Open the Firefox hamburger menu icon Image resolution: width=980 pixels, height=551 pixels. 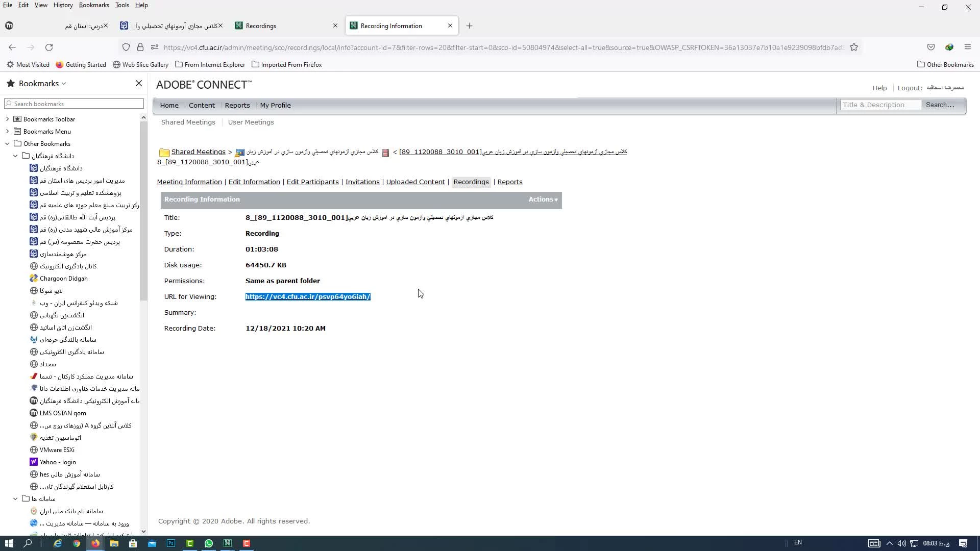coord(967,47)
